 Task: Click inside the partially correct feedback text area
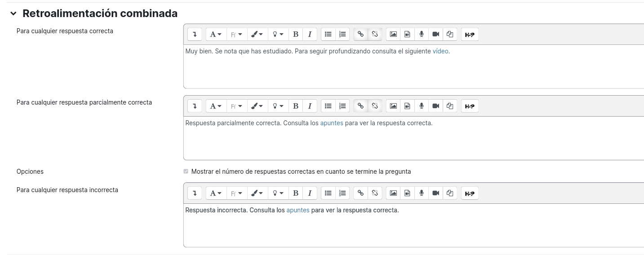[413, 137]
